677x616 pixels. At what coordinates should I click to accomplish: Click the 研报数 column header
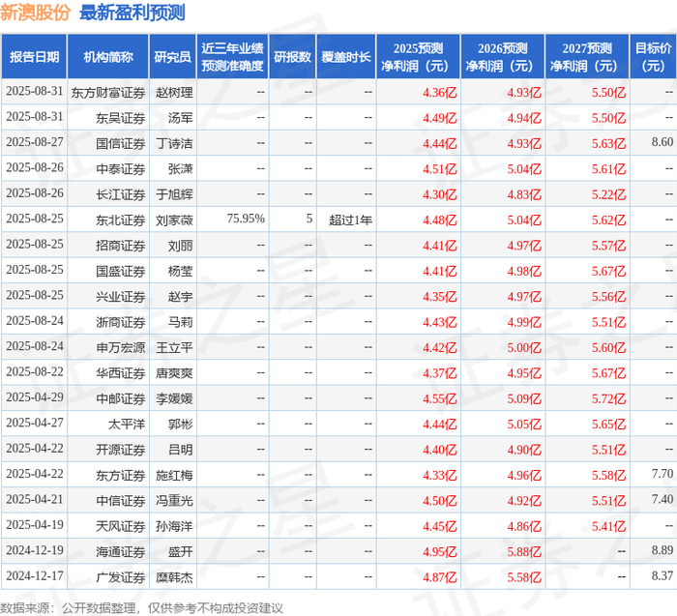[292, 56]
